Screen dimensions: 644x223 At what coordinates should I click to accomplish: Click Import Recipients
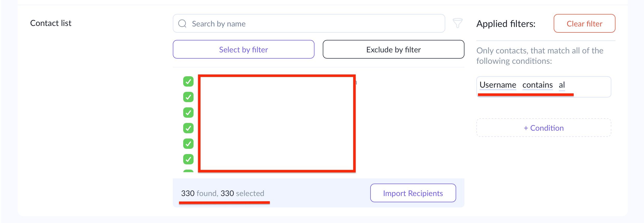(413, 193)
